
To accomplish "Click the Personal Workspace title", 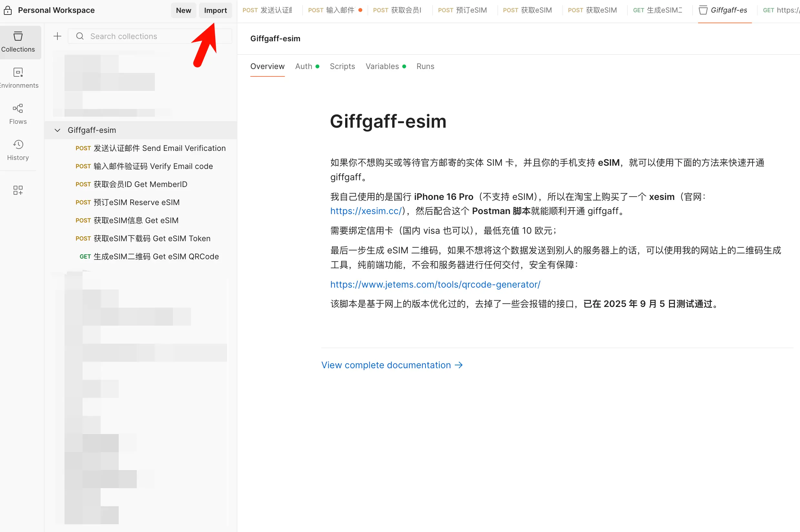I will coord(56,10).
